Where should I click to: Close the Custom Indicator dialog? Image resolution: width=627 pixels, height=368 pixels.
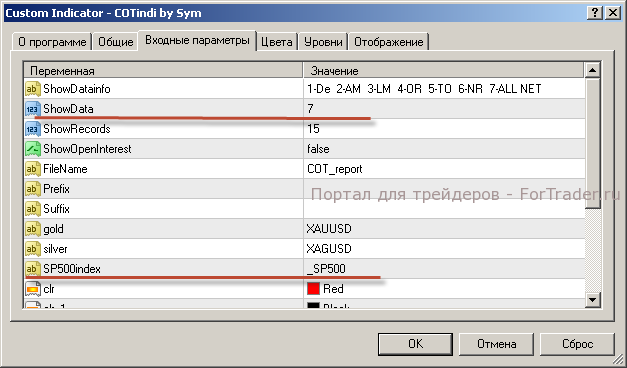pyautogui.click(x=613, y=13)
